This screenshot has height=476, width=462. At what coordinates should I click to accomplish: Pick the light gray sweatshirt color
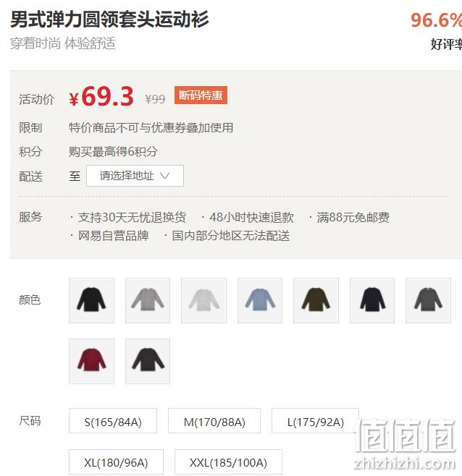[204, 300]
